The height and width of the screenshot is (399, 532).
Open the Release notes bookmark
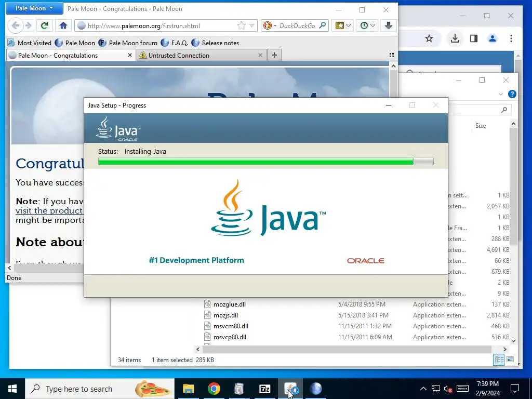click(x=215, y=43)
